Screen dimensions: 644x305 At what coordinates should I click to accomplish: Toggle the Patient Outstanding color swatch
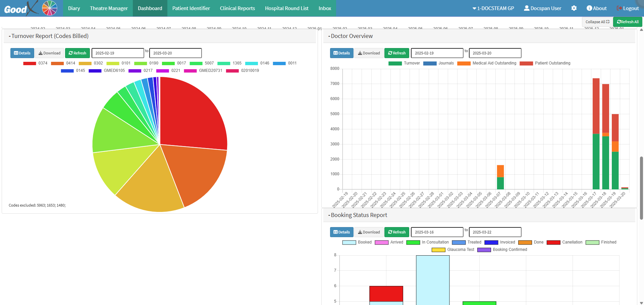click(x=526, y=63)
